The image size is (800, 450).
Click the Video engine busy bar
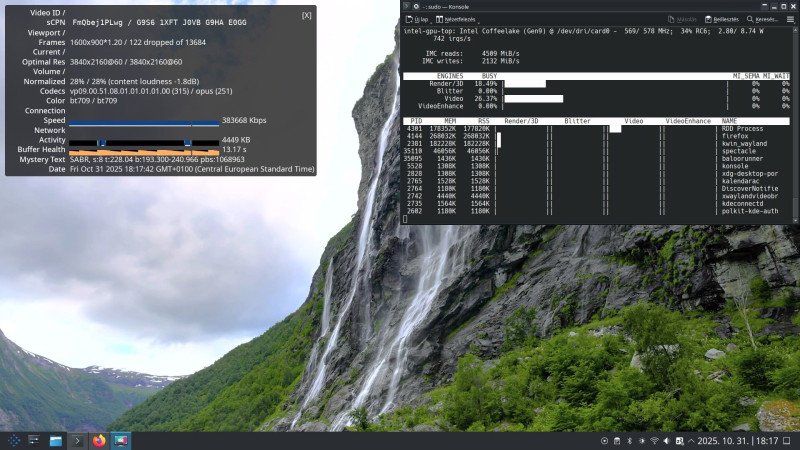(534, 99)
